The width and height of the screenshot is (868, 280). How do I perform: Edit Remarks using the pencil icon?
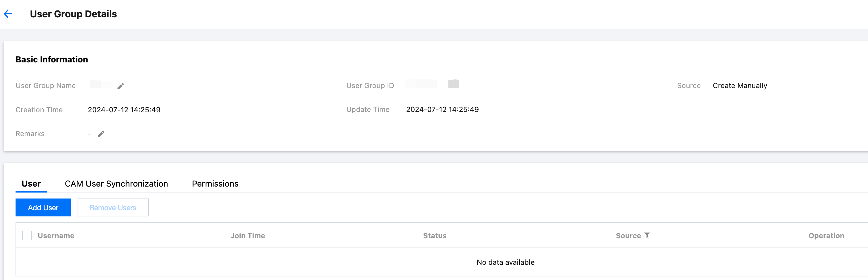tap(101, 134)
